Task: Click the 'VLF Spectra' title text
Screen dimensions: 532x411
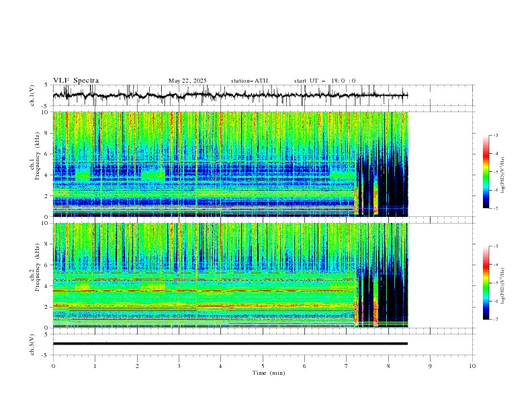Action: [x=76, y=81]
